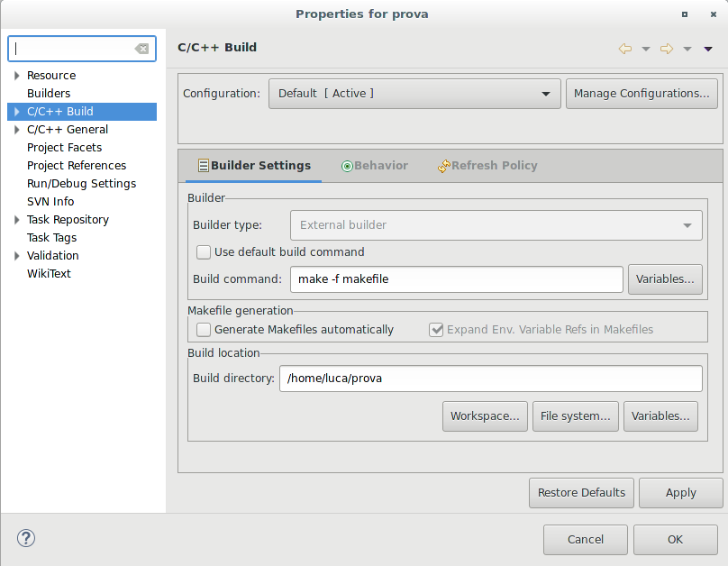Click in the Build directory field
Screen dimensions: 728x566
tap(490, 379)
